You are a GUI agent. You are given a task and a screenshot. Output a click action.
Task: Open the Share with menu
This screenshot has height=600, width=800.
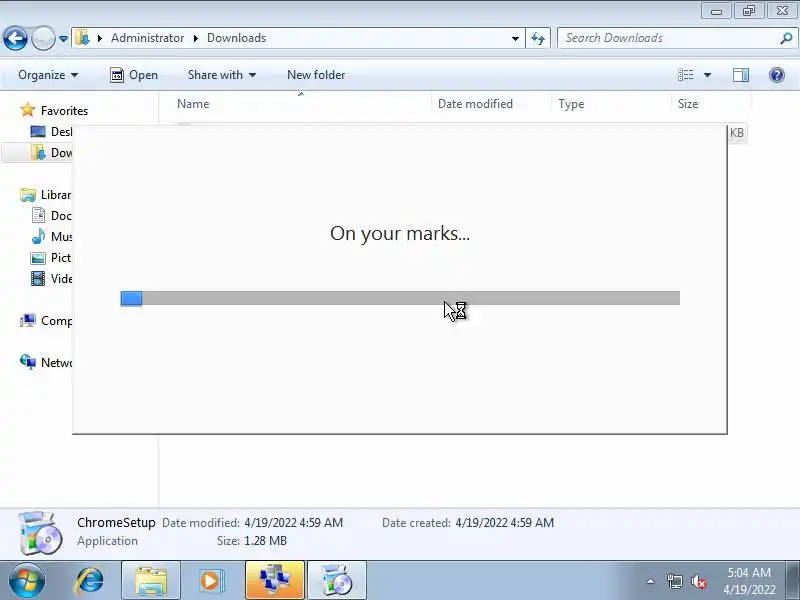click(x=221, y=75)
